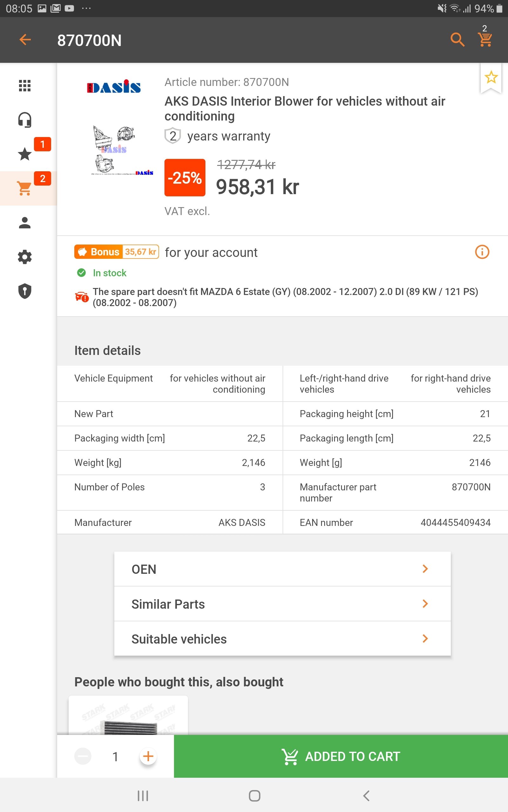Screen dimensions: 508x812
Task: Tap the Android home button
Action: pyautogui.click(x=254, y=796)
